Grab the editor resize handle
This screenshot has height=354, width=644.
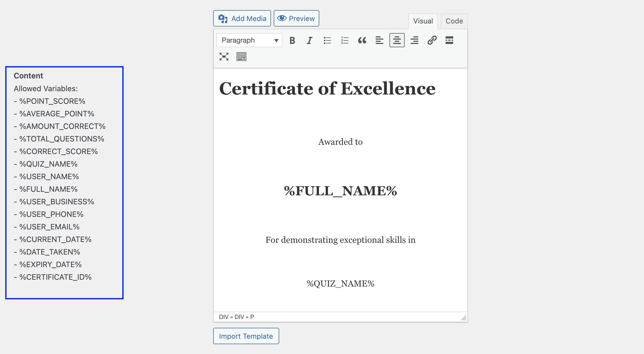(463, 318)
